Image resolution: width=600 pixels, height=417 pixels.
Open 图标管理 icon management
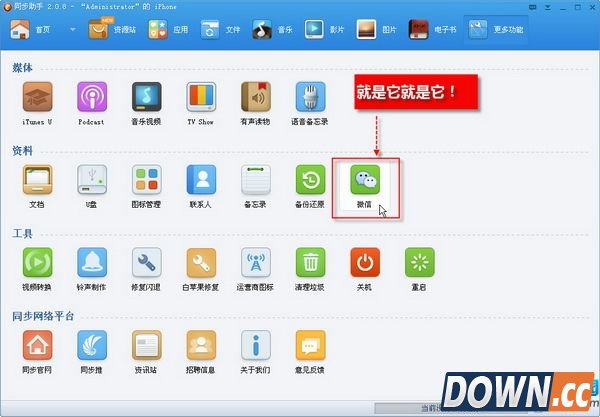click(x=147, y=180)
